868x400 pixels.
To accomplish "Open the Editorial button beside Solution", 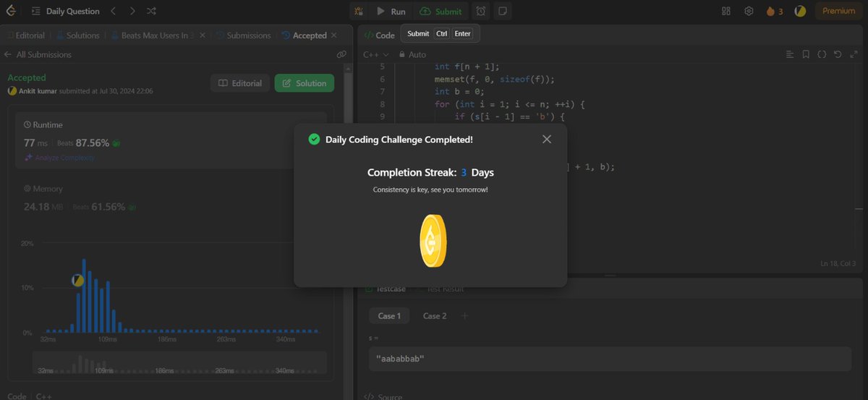I will (x=240, y=83).
